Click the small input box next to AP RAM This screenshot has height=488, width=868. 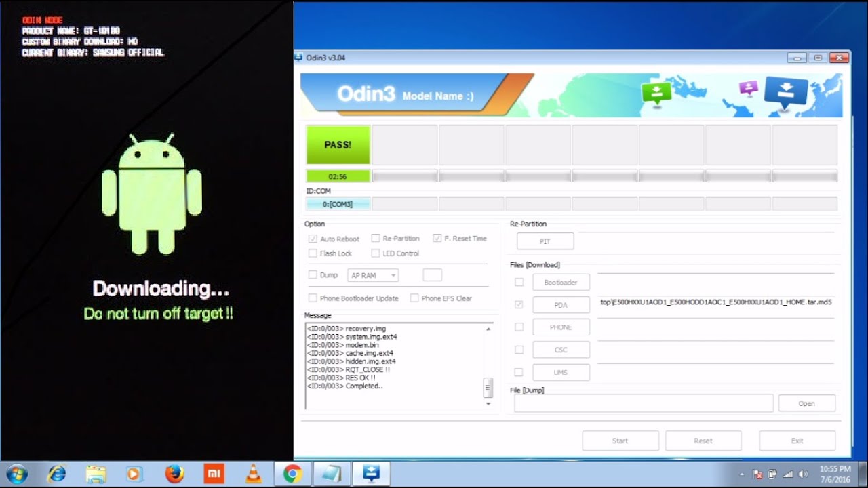(432, 275)
